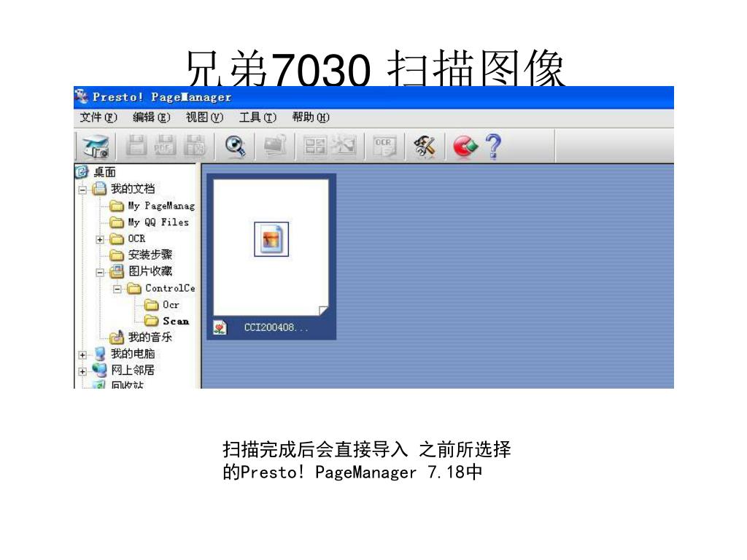Click the image edit tool icon
Viewport: 747px width, 560px height.
pyautogui.click(x=344, y=146)
